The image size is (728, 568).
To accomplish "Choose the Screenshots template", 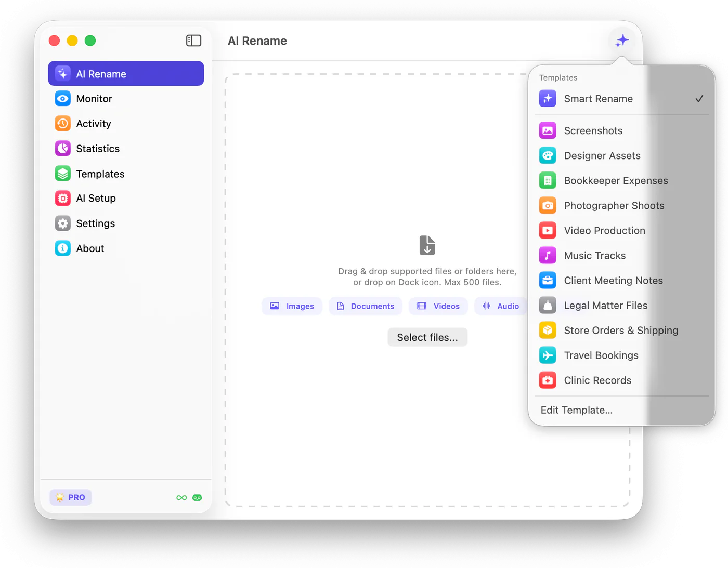I will coord(621,130).
